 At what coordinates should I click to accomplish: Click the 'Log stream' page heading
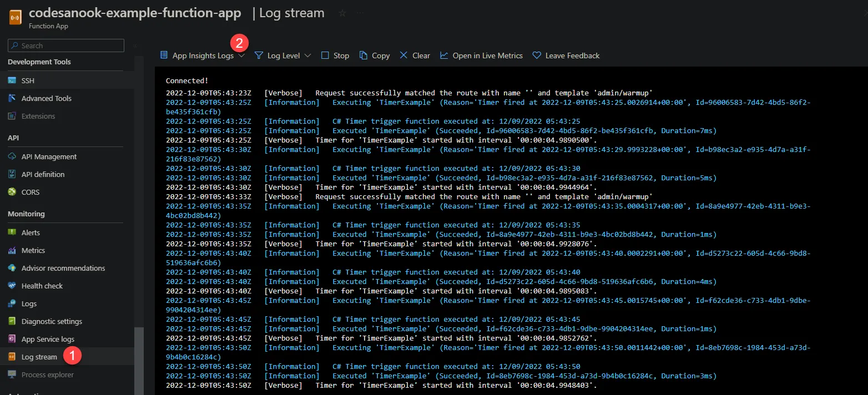pos(291,13)
